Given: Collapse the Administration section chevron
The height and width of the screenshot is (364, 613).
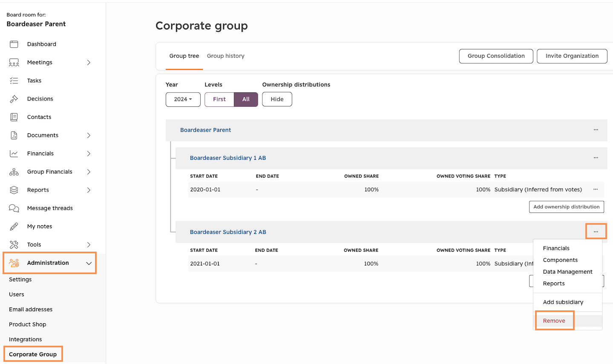Looking at the screenshot, I should 89,264.
